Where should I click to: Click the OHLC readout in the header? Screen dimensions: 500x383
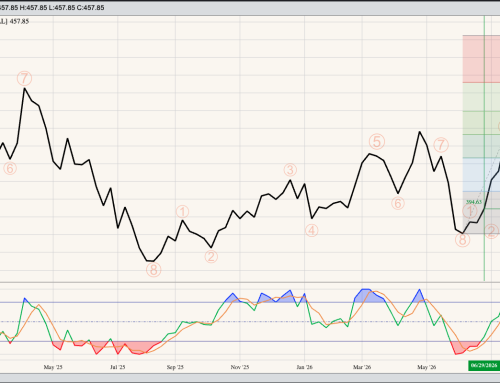52,7
